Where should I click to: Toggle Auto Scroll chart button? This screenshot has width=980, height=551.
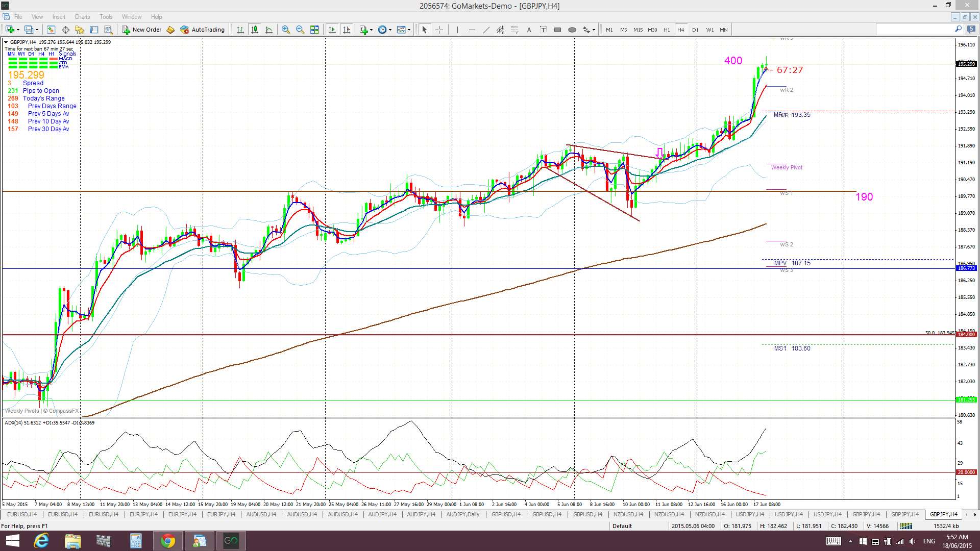point(332,30)
